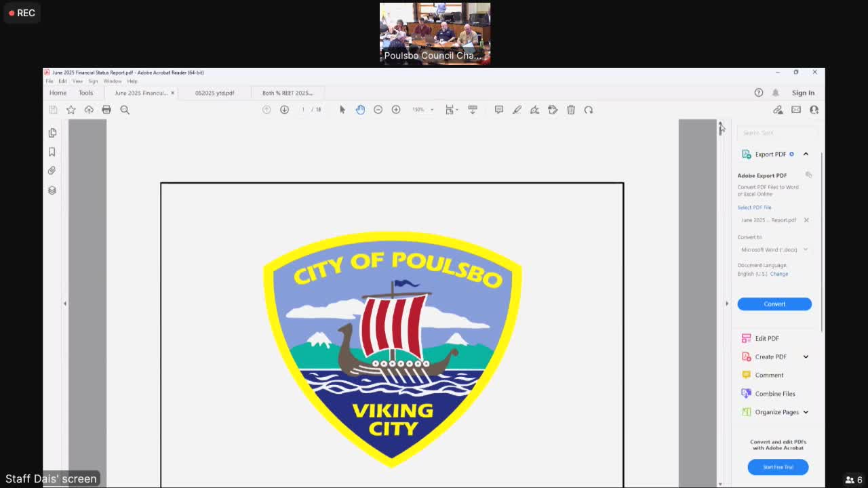Open the Fill & Sign pen tool
This screenshot has height=488, width=868.
(x=535, y=110)
